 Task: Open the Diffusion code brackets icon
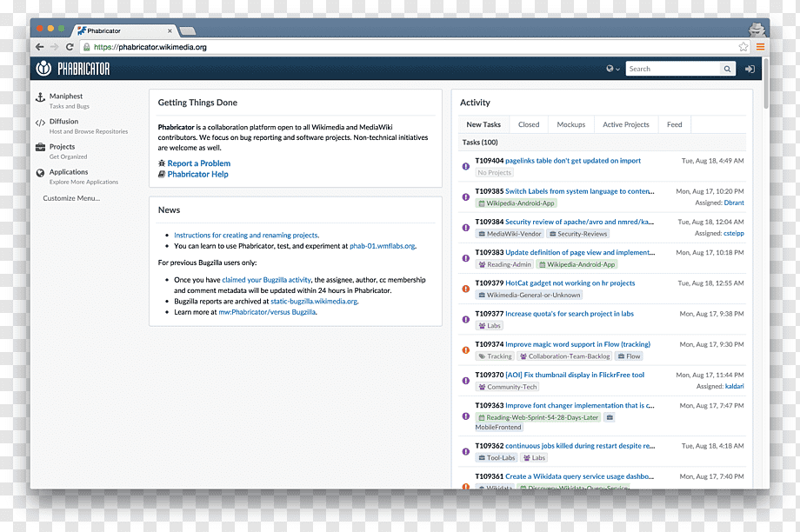[40, 123]
